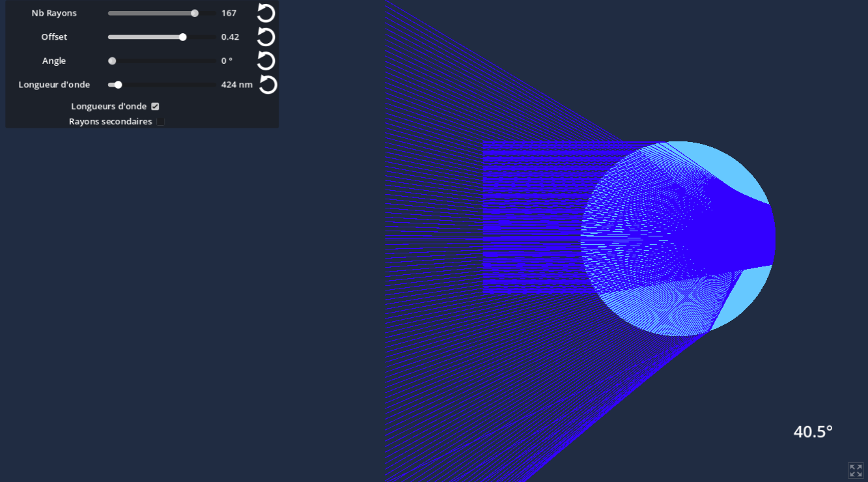Viewport: 868px width, 482px height.
Task: Uncheck the Longueurs d'onde checkbox
Action: [155, 106]
